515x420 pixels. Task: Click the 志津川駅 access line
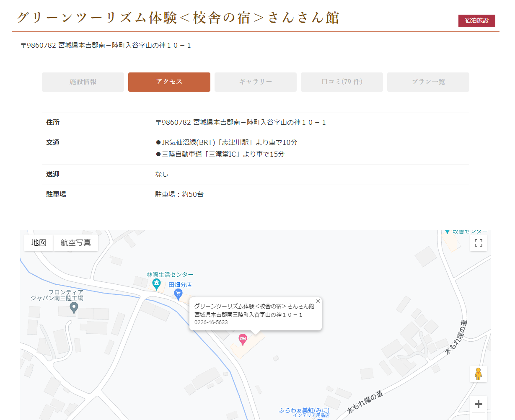(226, 142)
